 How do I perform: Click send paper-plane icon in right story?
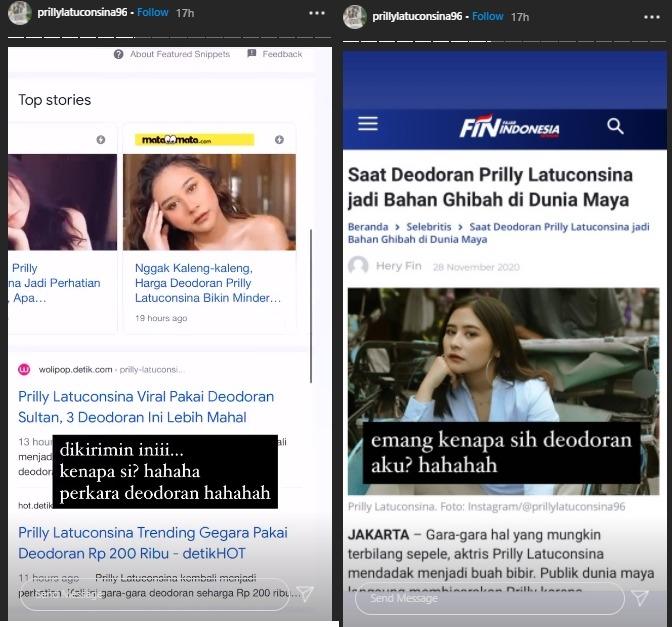point(640,598)
